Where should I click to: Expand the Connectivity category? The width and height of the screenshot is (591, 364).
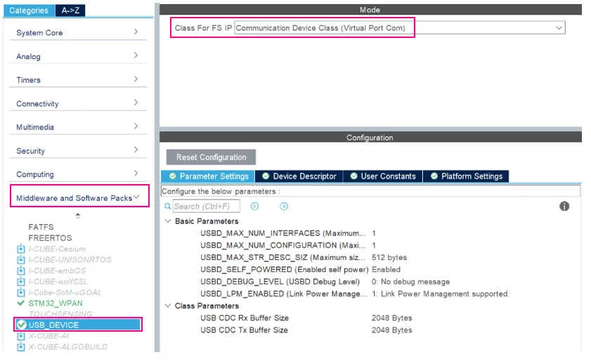(x=78, y=103)
